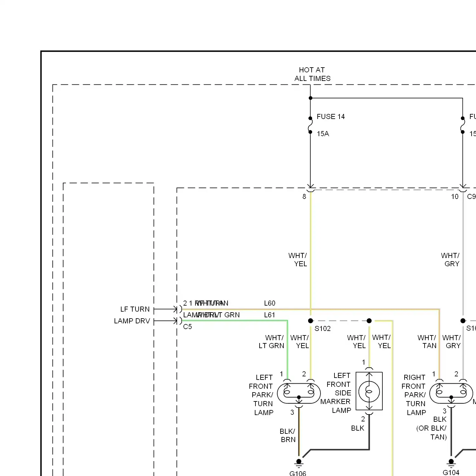Click the LF TURN connector arrow
Screen dimensions: 476x476
pos(166,309)
